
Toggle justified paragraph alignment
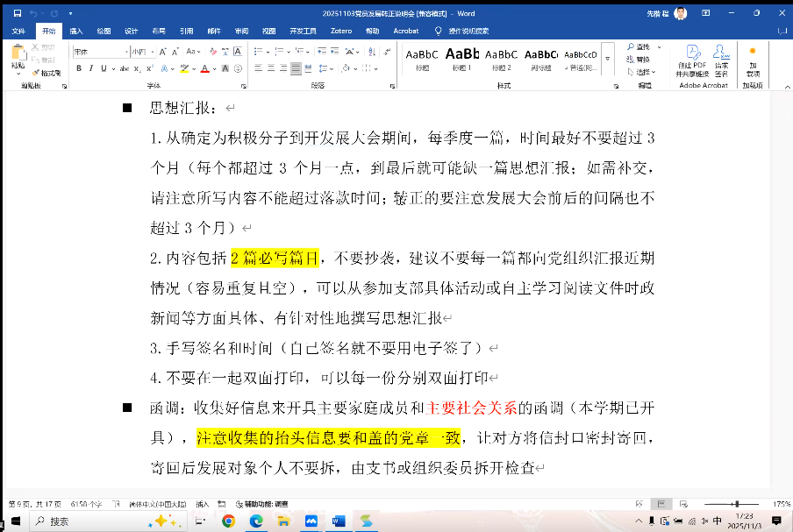coord(296,68)
